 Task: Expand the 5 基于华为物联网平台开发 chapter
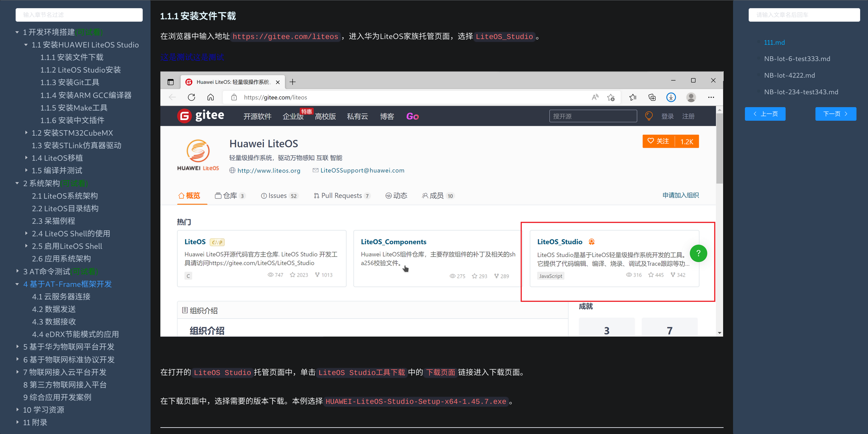coord(17,347)
